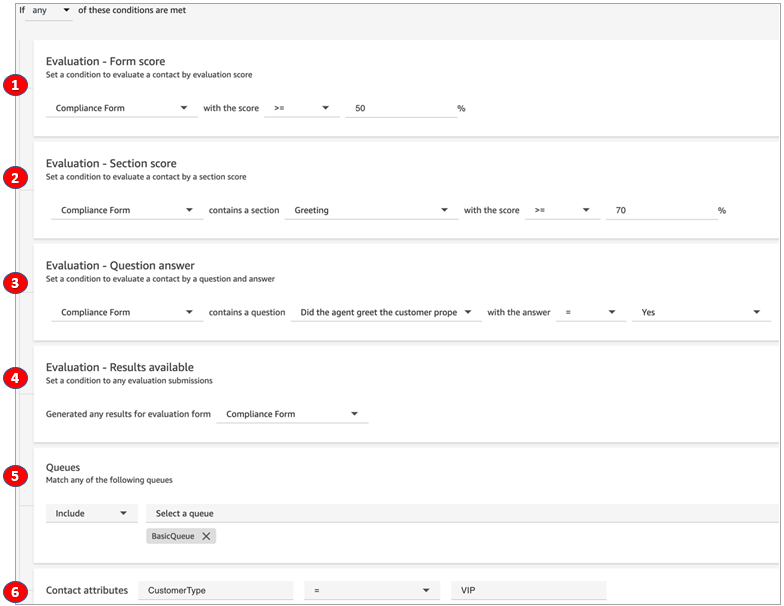Click red callout marker number 1

pos(14,85)
